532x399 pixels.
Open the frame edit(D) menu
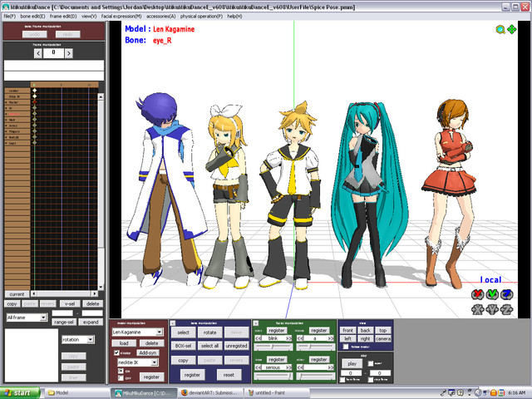pyautogui.click(x=63, y=17)
